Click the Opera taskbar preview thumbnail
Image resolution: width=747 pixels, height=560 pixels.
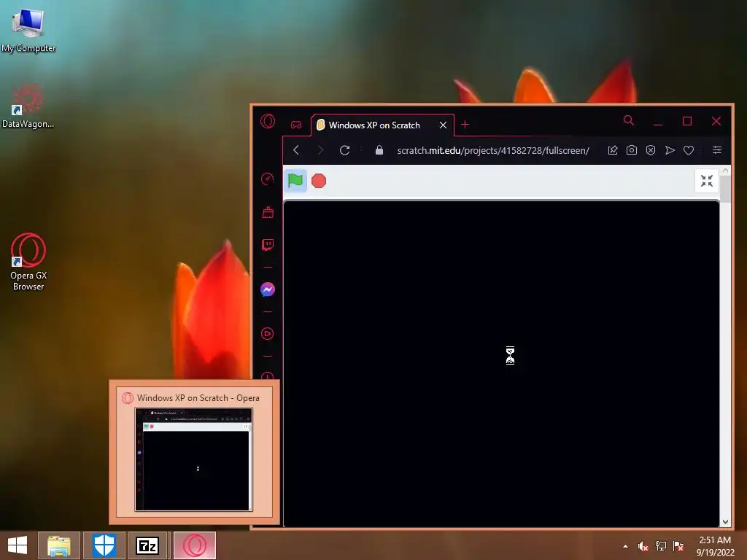tap(194, 459)
